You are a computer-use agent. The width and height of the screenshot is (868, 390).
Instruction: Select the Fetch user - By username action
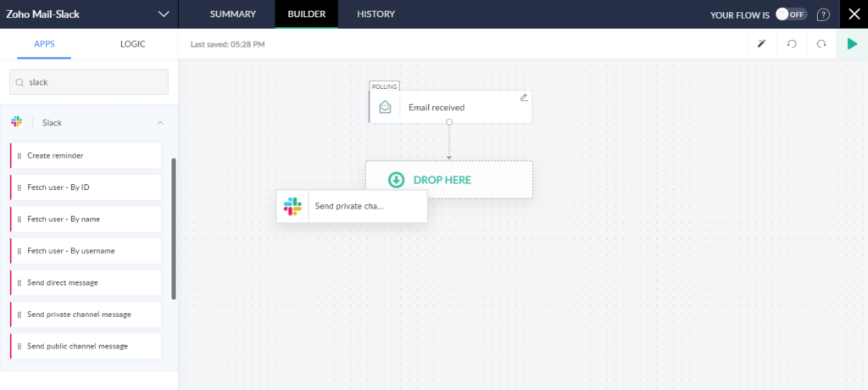[86, 251]
